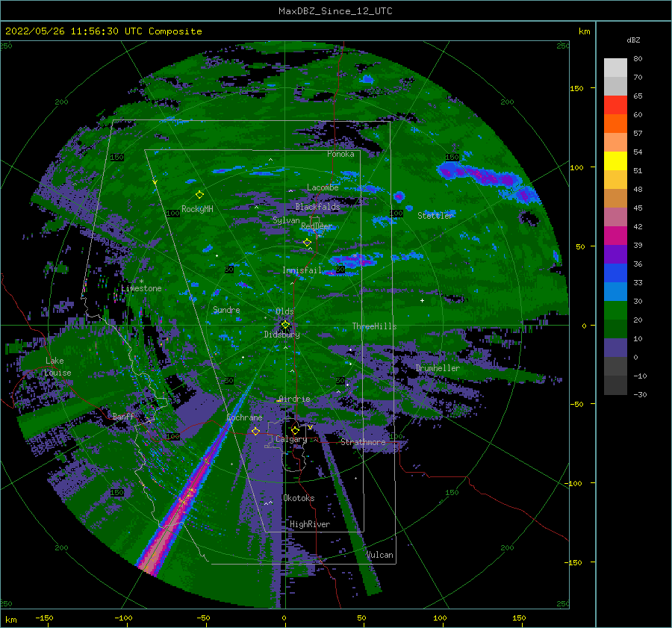Screen dimensions: 672x628
Task: Click the legend value 57
Action: point(638,134)
